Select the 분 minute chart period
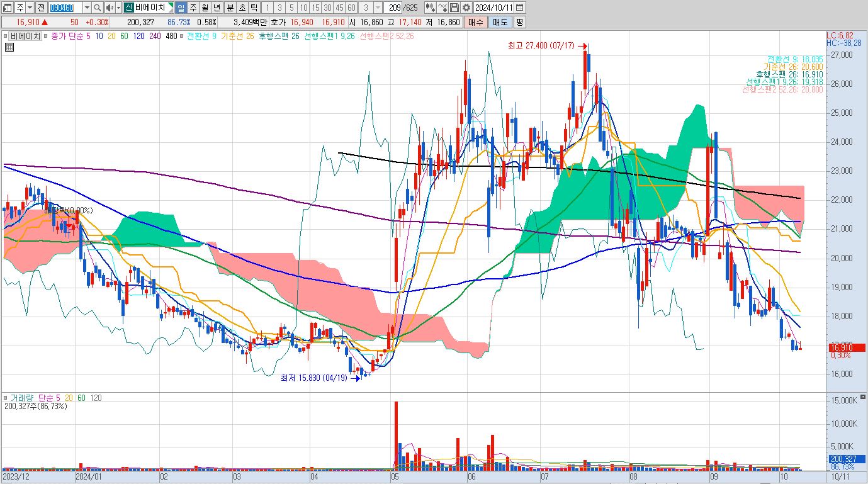Viewport: 868px width, 484px height. click(229, 8)
